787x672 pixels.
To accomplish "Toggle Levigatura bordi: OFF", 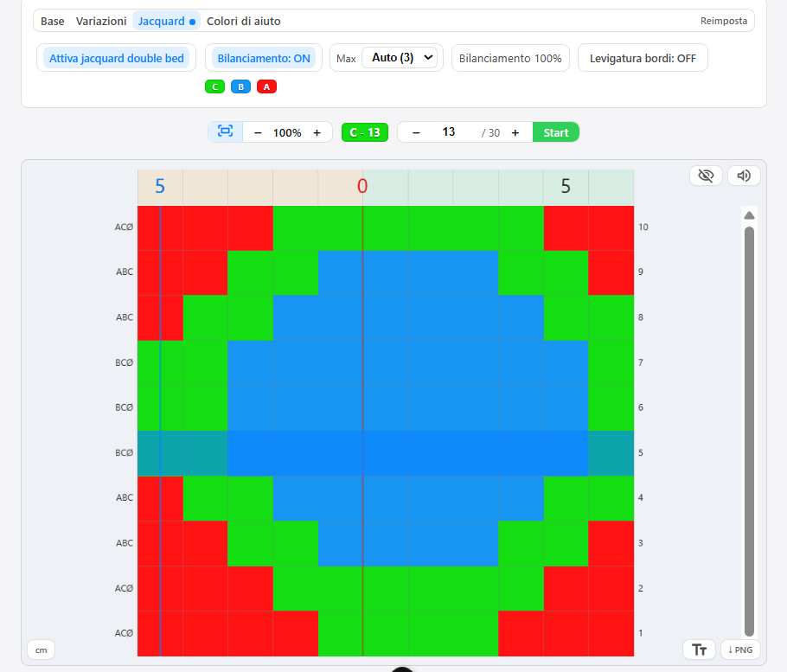I will [643, 58].
